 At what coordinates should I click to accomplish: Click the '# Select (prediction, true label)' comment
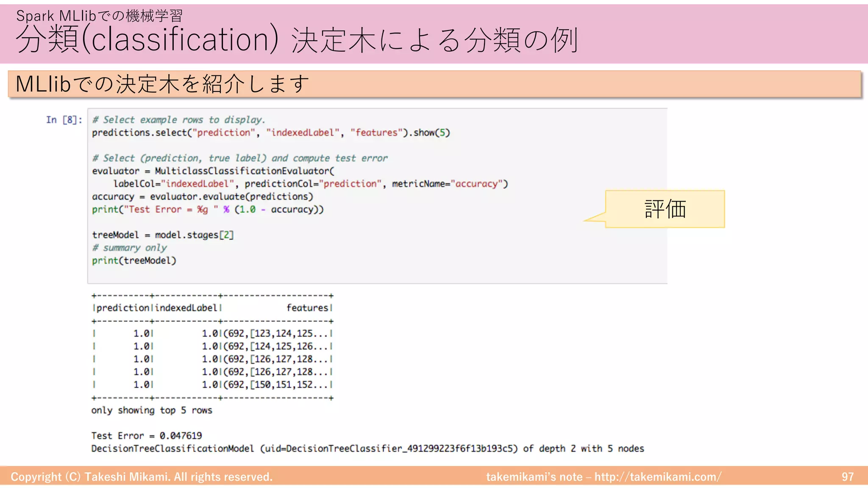point(240,158)
